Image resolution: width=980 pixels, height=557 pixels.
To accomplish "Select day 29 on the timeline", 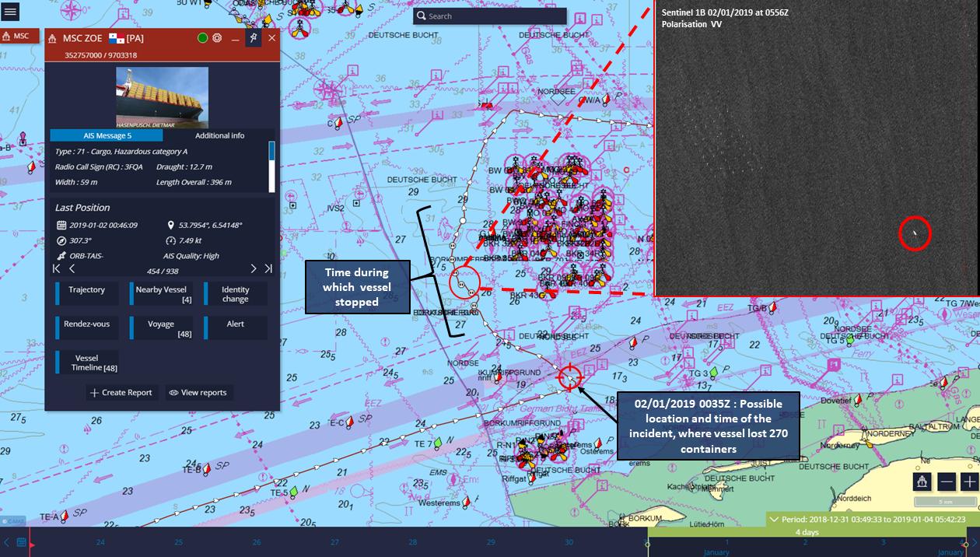I will (x=491, y=542).
